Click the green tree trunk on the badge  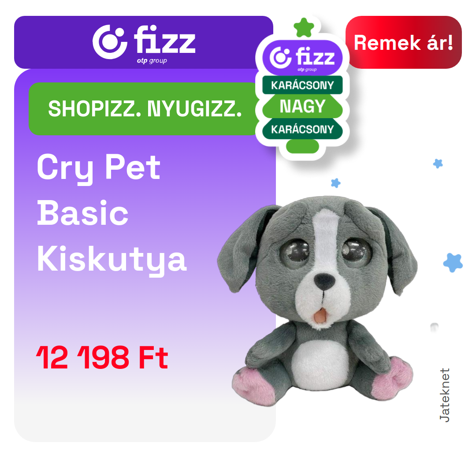click(302, 146)
